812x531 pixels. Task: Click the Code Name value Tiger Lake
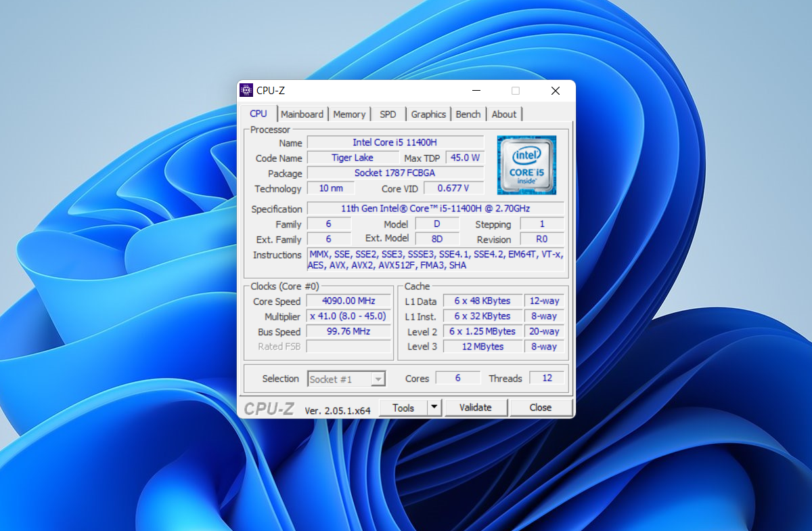(352, 158)
